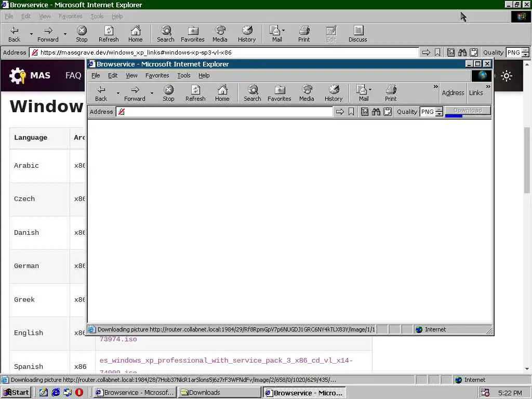532x399 pixels.
Task: Click the Links label in the front window
Action: [x=476, y=92]
